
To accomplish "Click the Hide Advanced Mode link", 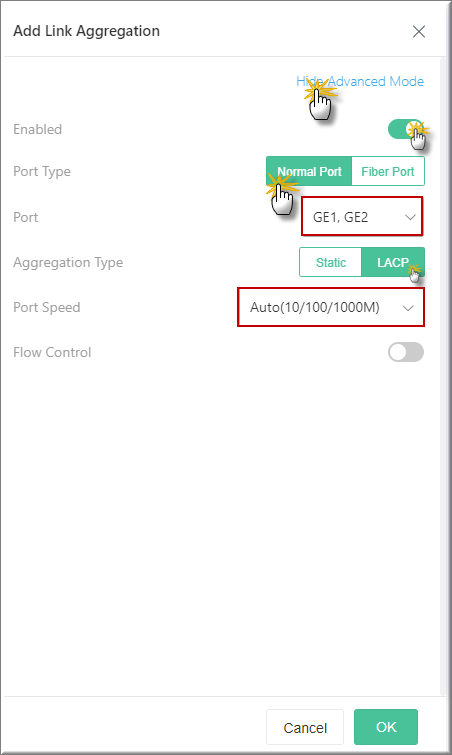I will [x=360, y=81].
